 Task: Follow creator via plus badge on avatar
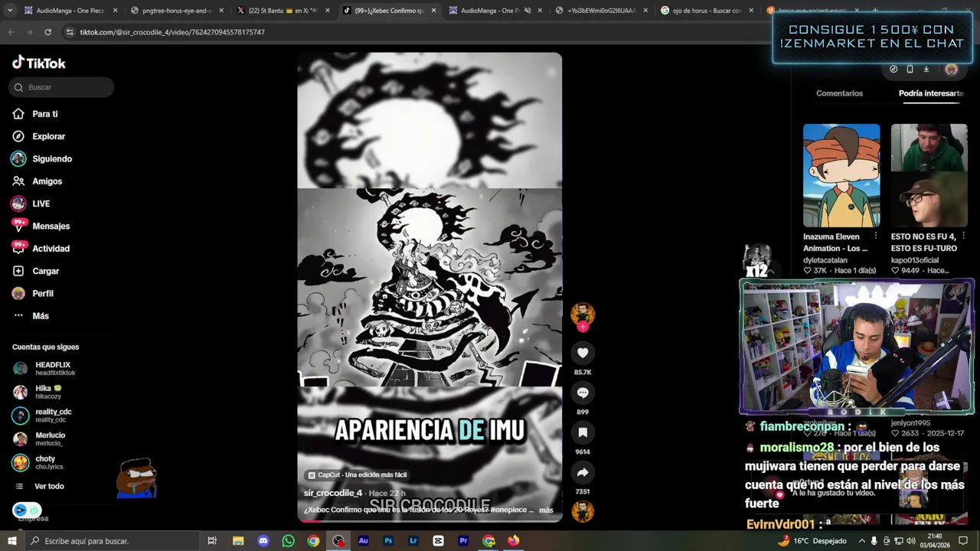click(x=583, y=327)
